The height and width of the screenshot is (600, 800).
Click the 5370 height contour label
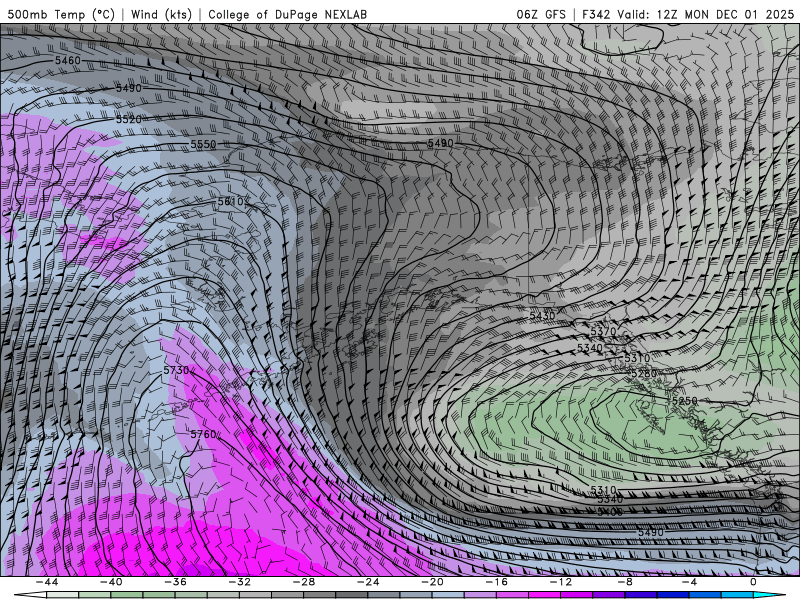pos(603,331)
